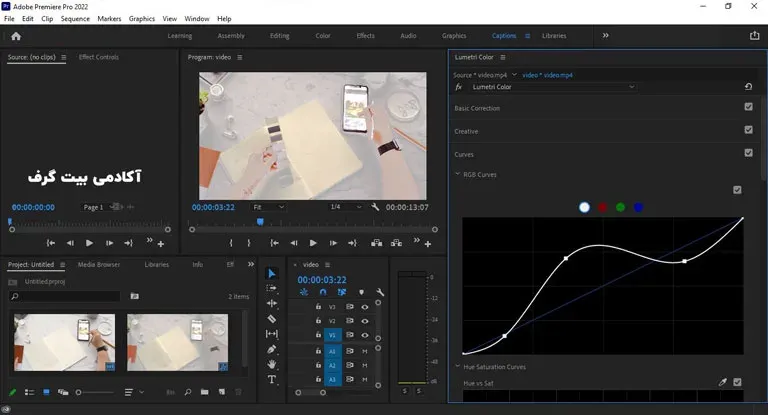The width and height of the screenshot is (768, 415).
Task: Open the Lumetri Color effect dropdown
Action: 553,87
